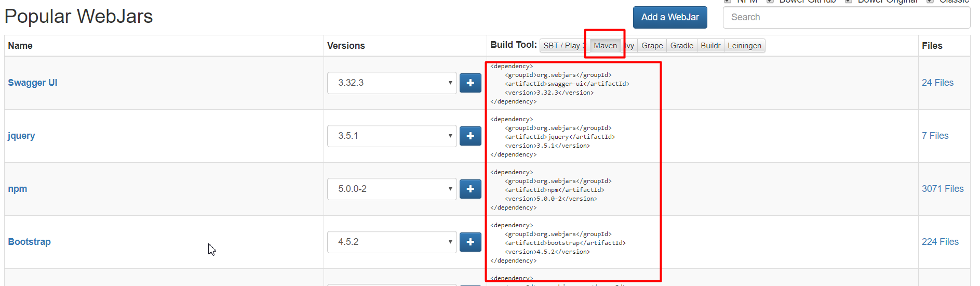The width and height of the screenshot is (980, 286).
Task: Click the plus button for Bootstrap 4.5.2
Action: 470,242
